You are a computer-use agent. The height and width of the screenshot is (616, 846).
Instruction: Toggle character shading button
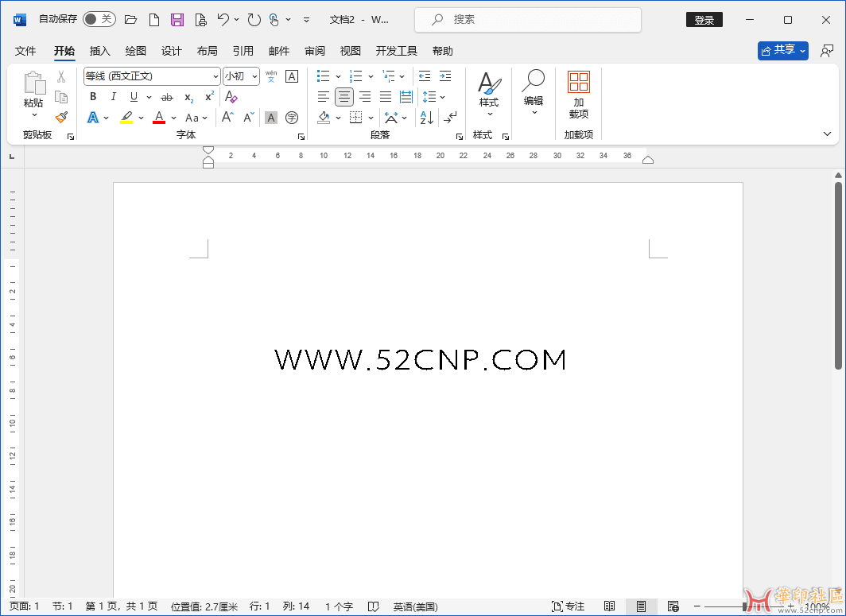pos(271,118)
